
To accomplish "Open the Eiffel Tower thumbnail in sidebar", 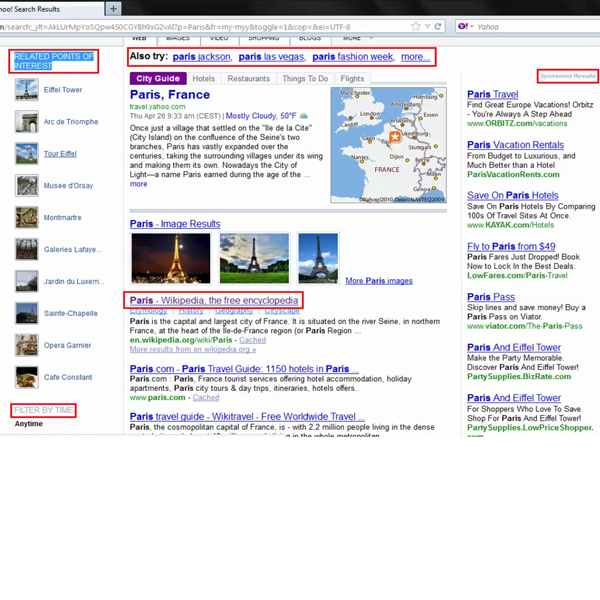I will [27, 90].
